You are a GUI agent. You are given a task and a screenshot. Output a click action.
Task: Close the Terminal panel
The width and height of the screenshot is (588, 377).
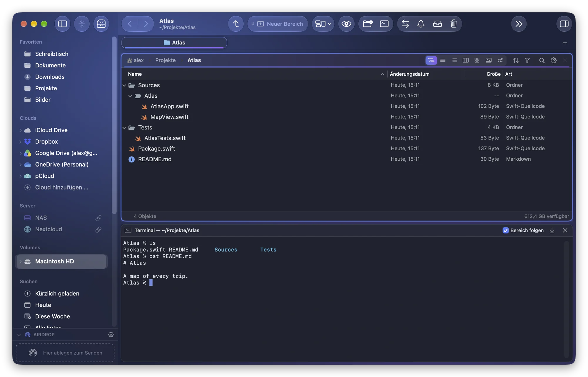[x=565, y=230]
